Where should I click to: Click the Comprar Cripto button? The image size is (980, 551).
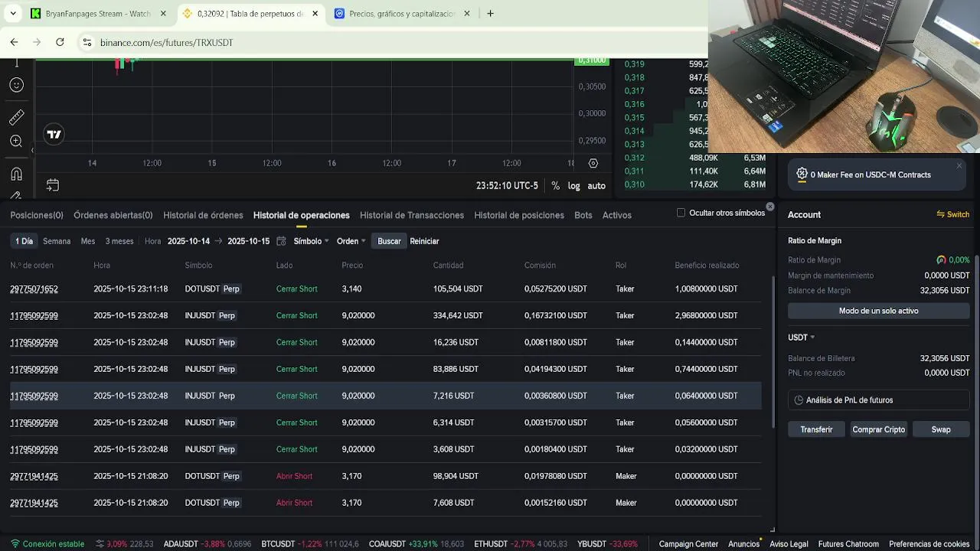coord(879,429)
